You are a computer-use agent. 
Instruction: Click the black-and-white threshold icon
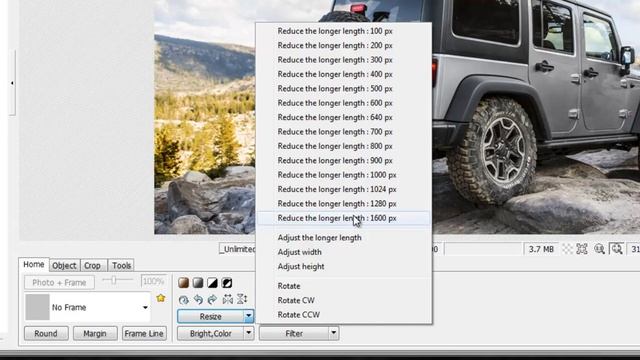[x=212, y=282]
